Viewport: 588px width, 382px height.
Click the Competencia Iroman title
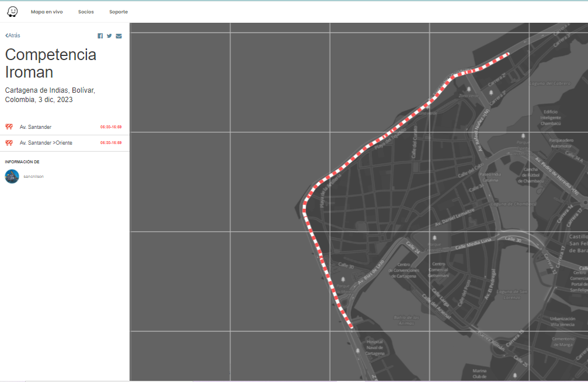click(51, 64)
